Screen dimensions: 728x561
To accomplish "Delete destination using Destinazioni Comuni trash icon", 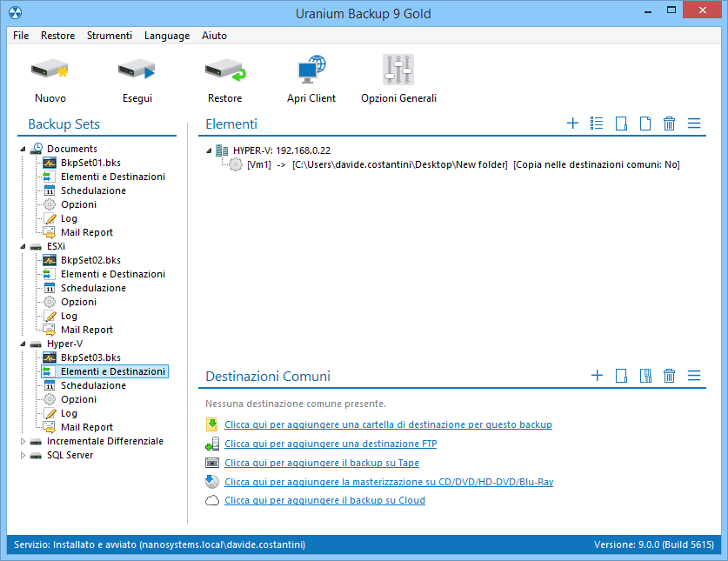I will [x=669, y=376].
